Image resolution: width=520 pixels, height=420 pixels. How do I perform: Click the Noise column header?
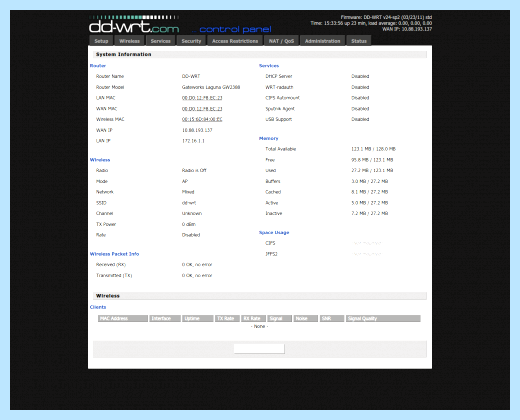click(x=305, y=318)
